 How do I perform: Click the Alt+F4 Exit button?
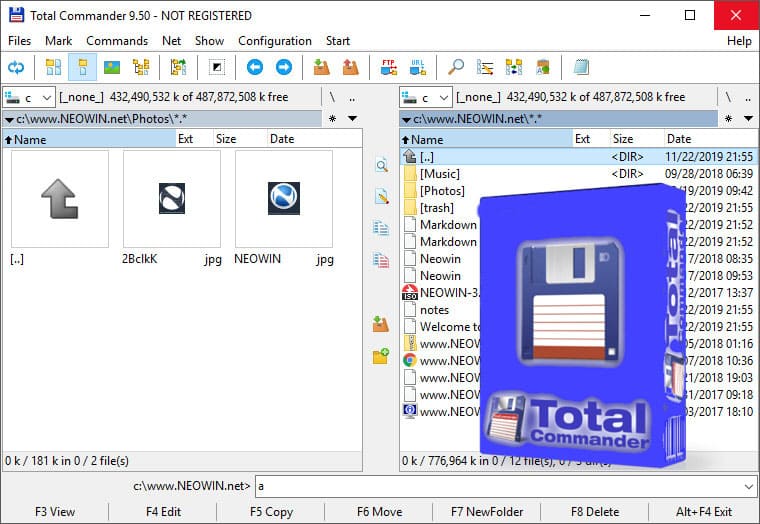pos(704,512)
